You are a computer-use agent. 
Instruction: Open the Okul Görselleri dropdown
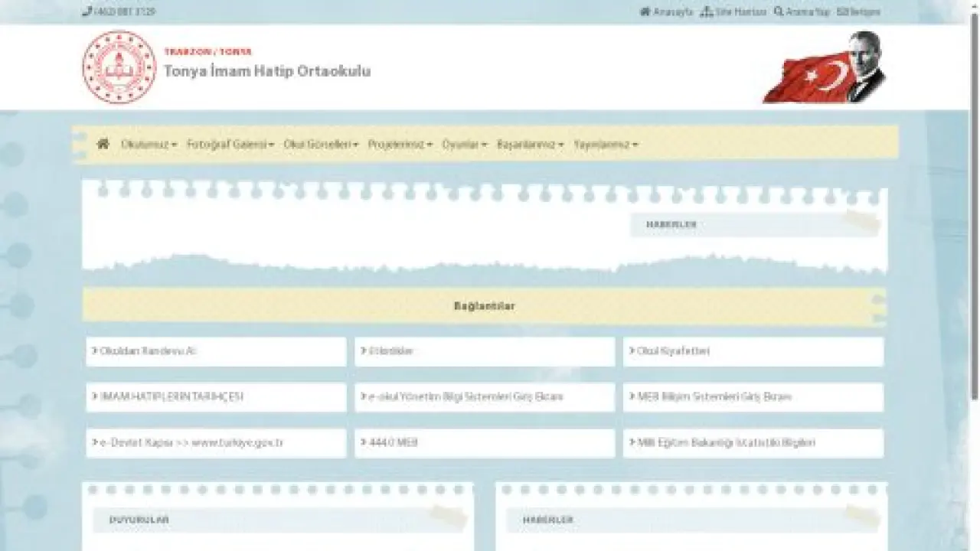coord(321,144)
